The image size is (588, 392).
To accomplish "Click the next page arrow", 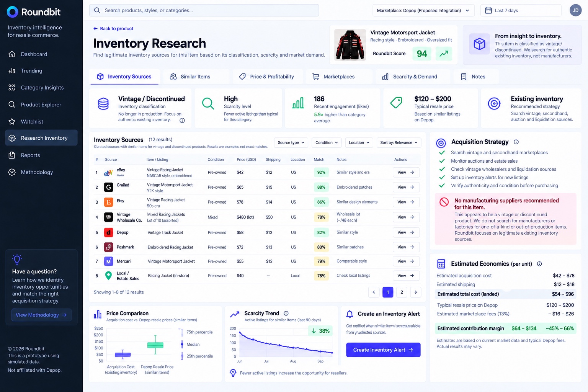I will click(x=416, y=292).
